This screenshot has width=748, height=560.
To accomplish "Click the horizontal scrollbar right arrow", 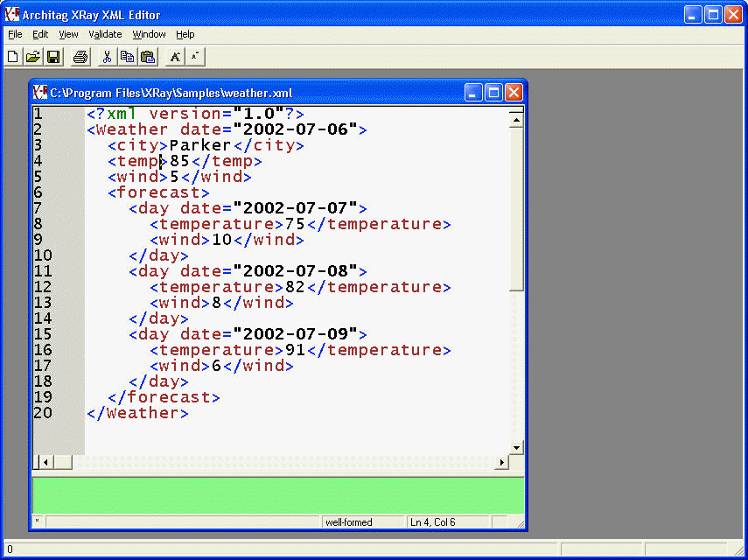I will tap(501, 462).
